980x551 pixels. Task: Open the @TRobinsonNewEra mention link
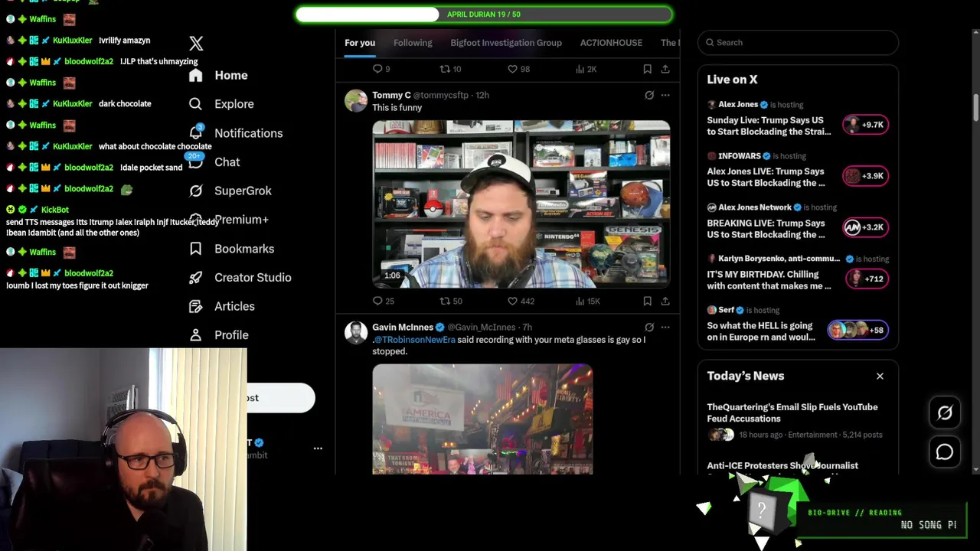click(x=414, y=340)
